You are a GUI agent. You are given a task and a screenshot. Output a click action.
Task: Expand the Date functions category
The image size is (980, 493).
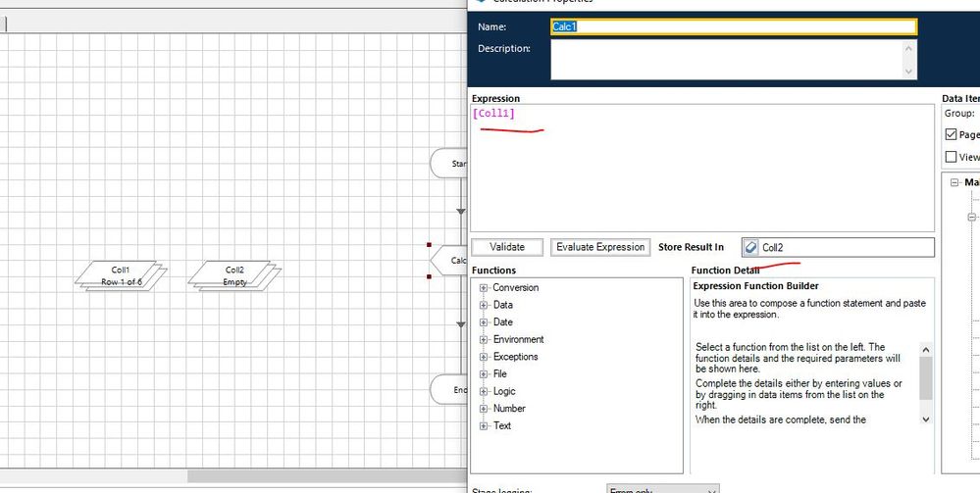pyautogui.click(x=485, y=322)
